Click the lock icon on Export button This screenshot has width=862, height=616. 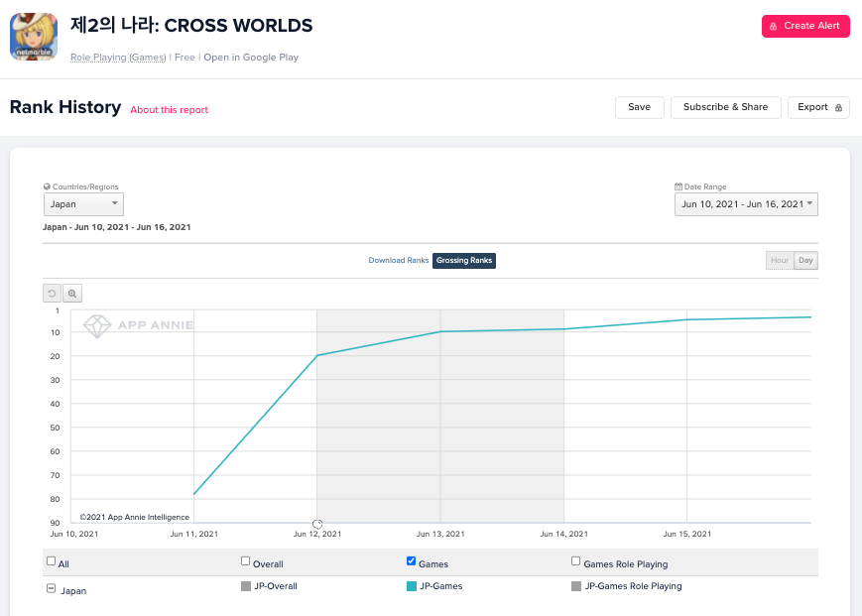tap(838, 108)
